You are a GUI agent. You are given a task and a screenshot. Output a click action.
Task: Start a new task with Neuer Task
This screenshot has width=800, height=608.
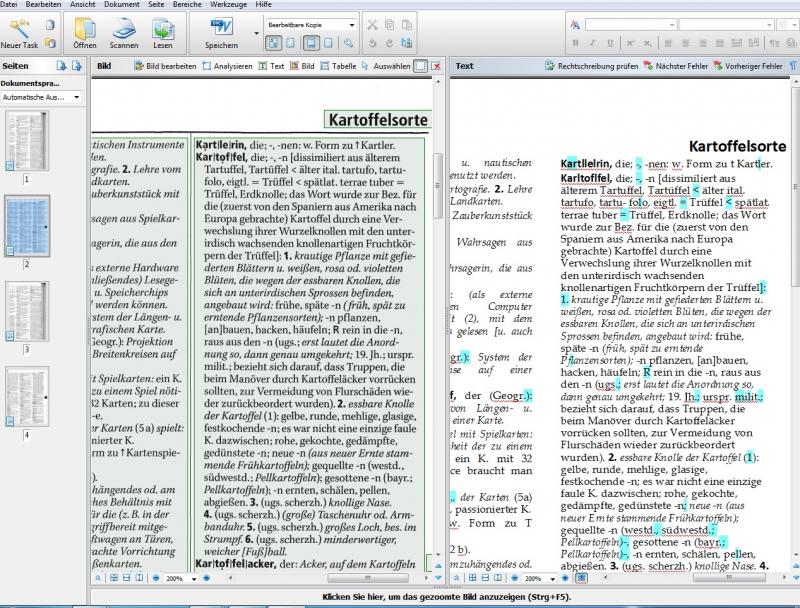point(19,34)
